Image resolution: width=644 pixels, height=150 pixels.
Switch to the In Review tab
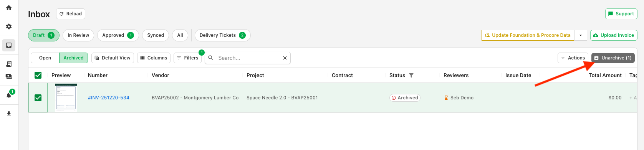[x=78, y=35]
